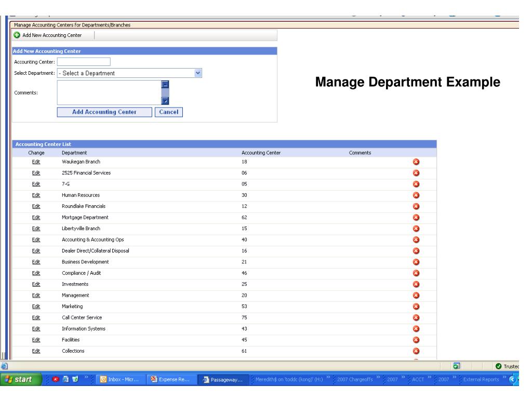The width and height of the screenshot is (532, 399).
Task: Open the Select a Department dropdown
Action: coord(198,73)
